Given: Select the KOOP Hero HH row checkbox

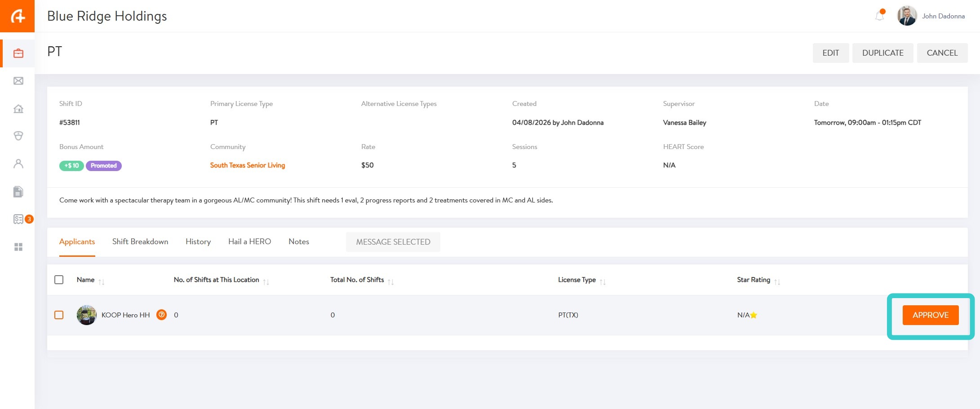Looking at the screenshot, I should click(59, 315).
